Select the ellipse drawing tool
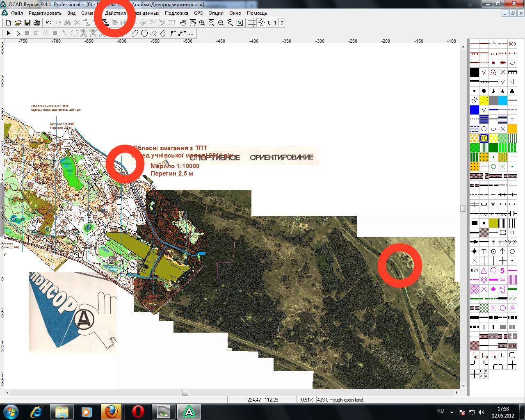 tap(135, 33)
